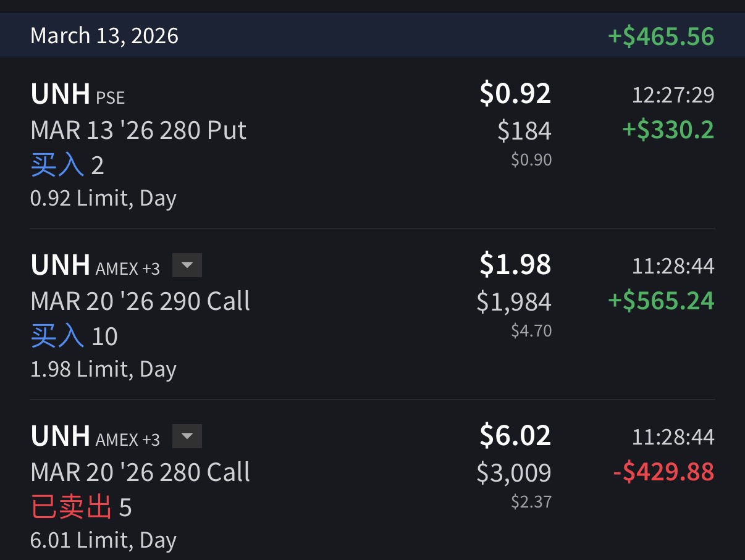Click daily total +$465.56
This screenshot has width=745, height=560.
661,36
